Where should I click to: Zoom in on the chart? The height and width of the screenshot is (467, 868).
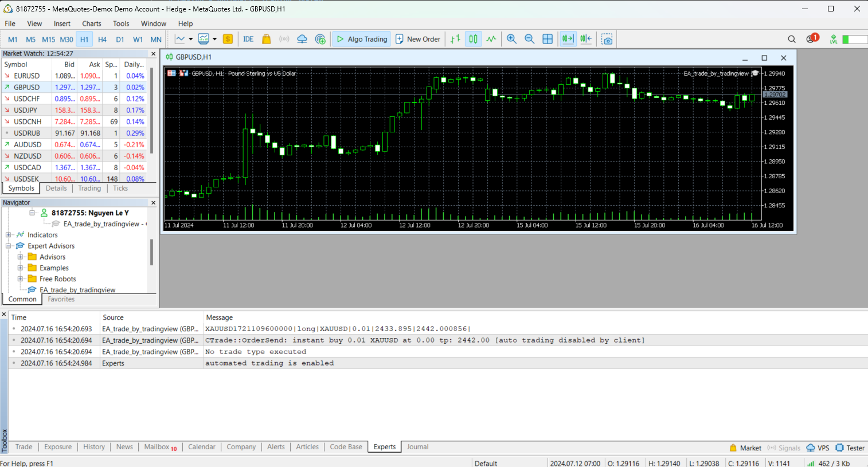tap(511, 39)
